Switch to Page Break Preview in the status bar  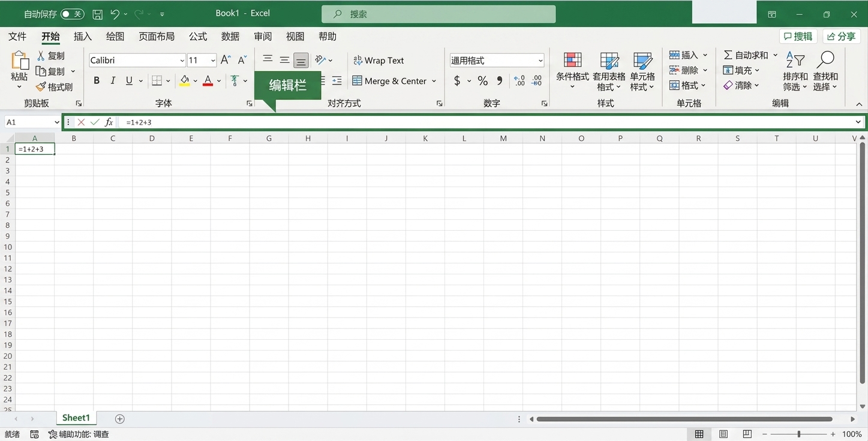coord(747,434)
